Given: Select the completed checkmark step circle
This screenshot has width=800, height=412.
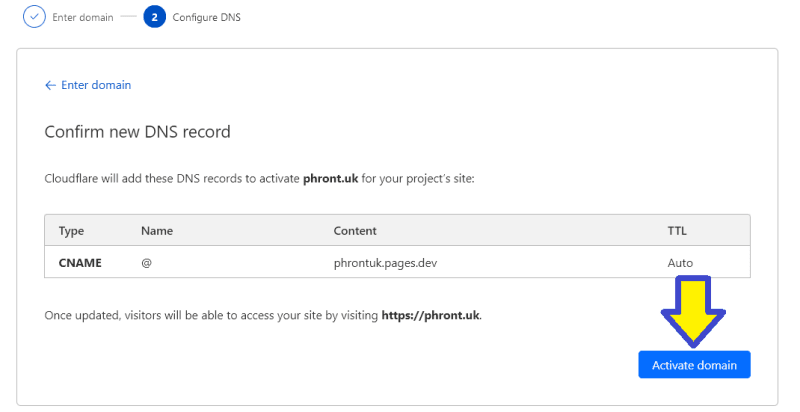Looking at the screenshot, I should tap(34, 17).
